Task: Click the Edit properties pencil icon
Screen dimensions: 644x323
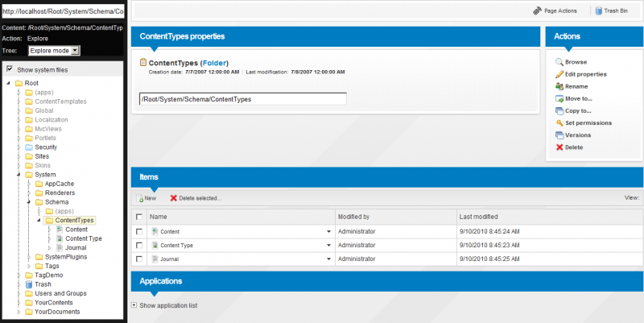Action: pyautogui.click(x=559, y=74)
